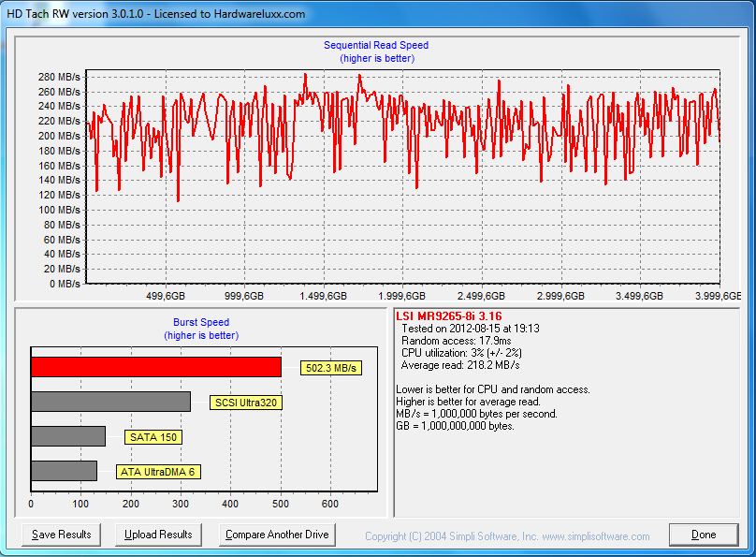This screenshot has width=756, height=557.
Task: Click the LSI MR9265-8i 3.16 heading
Action: click(449, 316)
